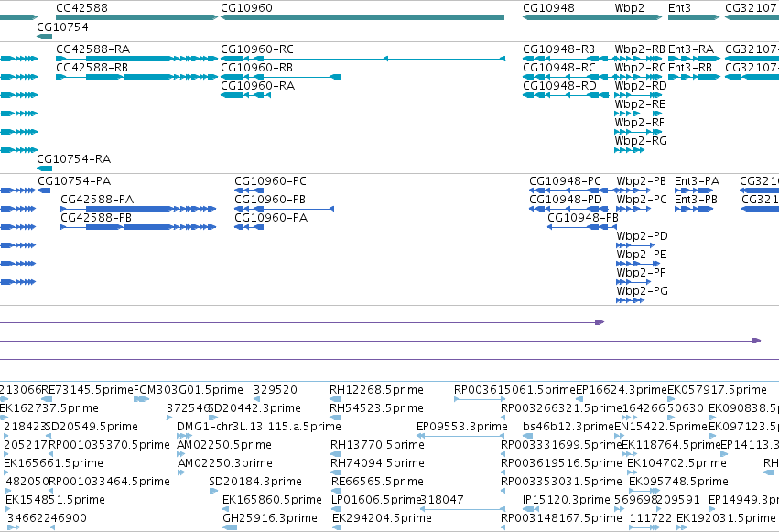Image resolution: width=779 pixels, height=532 pixels.
Task: Click protein Ent3-PA
Action: (x=694, y=190)
